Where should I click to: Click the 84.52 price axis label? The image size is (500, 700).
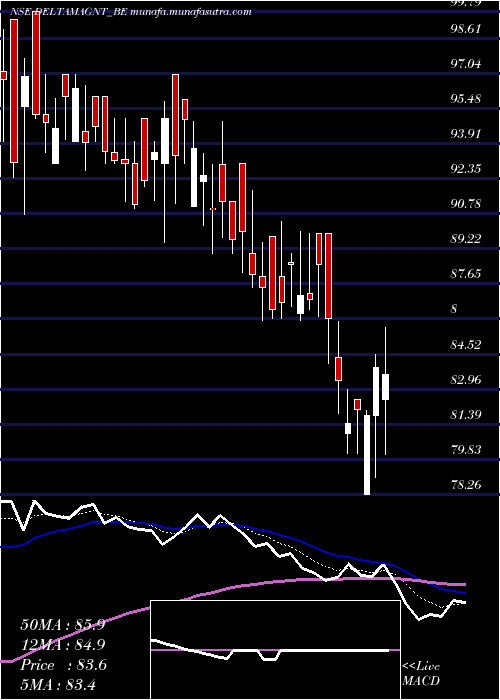pos(466,345)
